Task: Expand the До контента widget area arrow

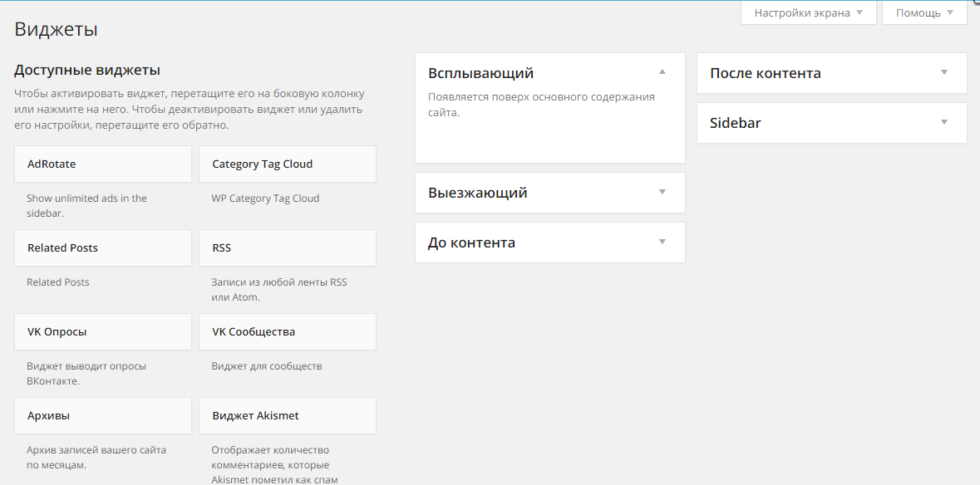Action: point(662,242)
